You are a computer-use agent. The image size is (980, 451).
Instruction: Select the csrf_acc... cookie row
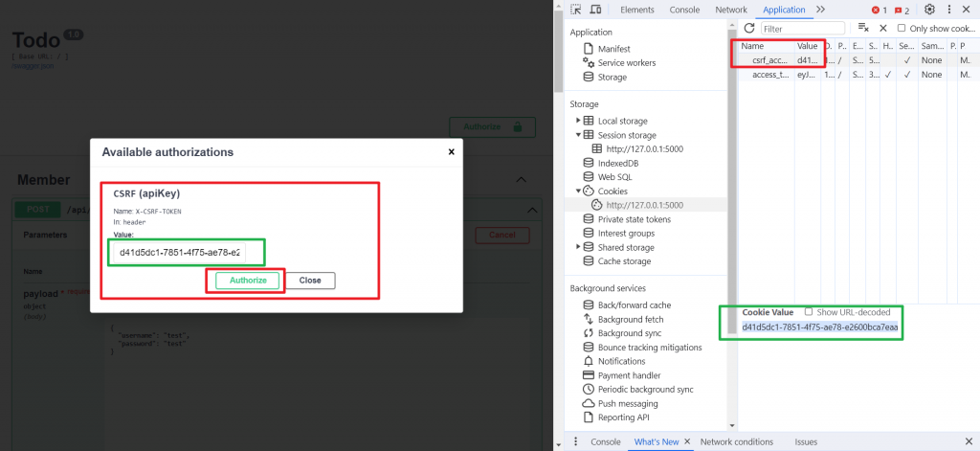[x=859, y=60]
